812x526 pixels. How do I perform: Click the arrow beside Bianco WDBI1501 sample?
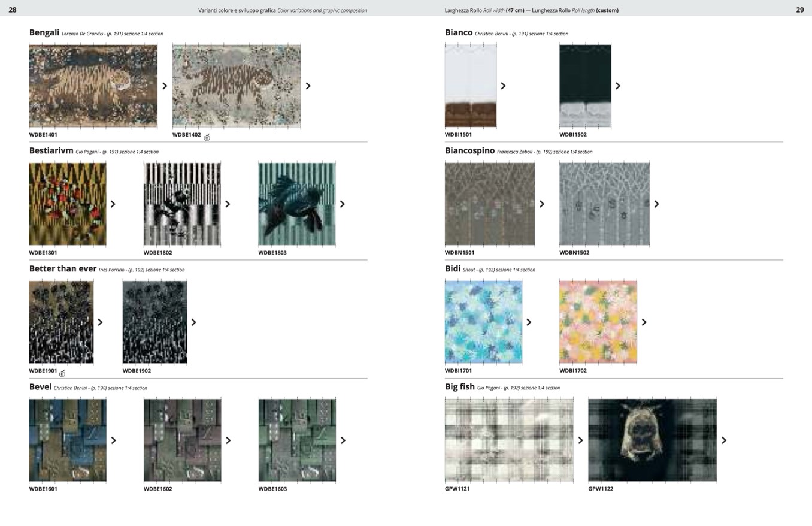[503, 86]
